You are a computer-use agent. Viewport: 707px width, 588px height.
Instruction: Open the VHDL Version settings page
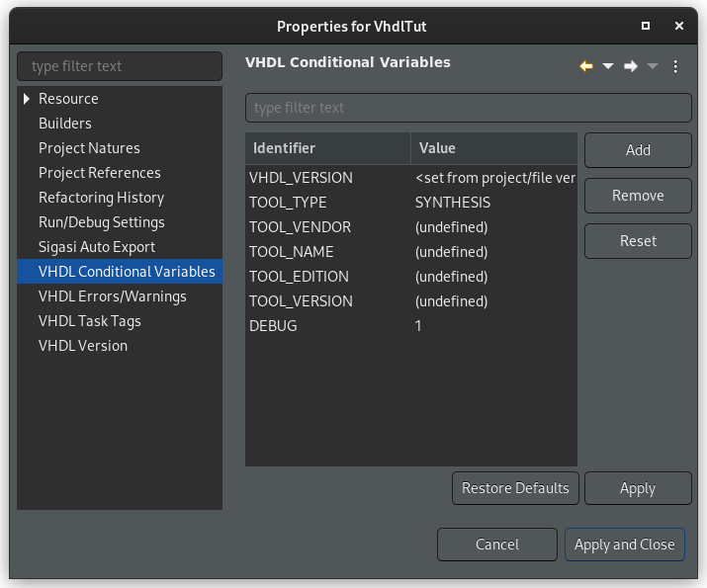tap(82, 346)
